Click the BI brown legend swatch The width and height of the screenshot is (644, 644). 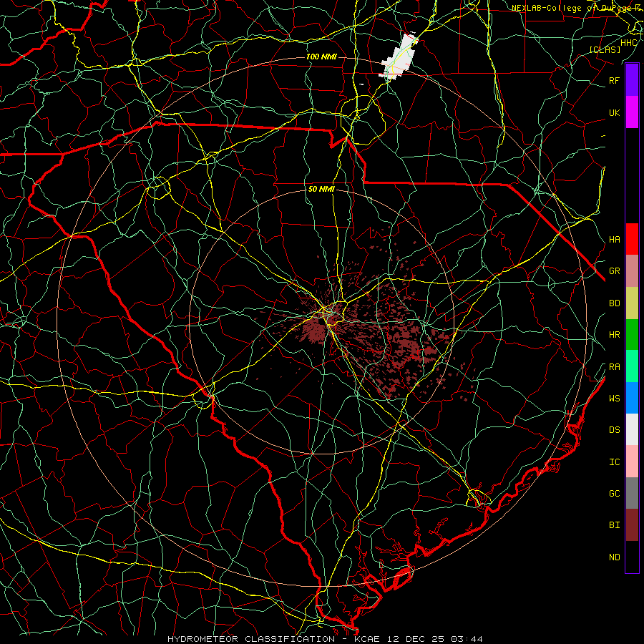point(632,525)
